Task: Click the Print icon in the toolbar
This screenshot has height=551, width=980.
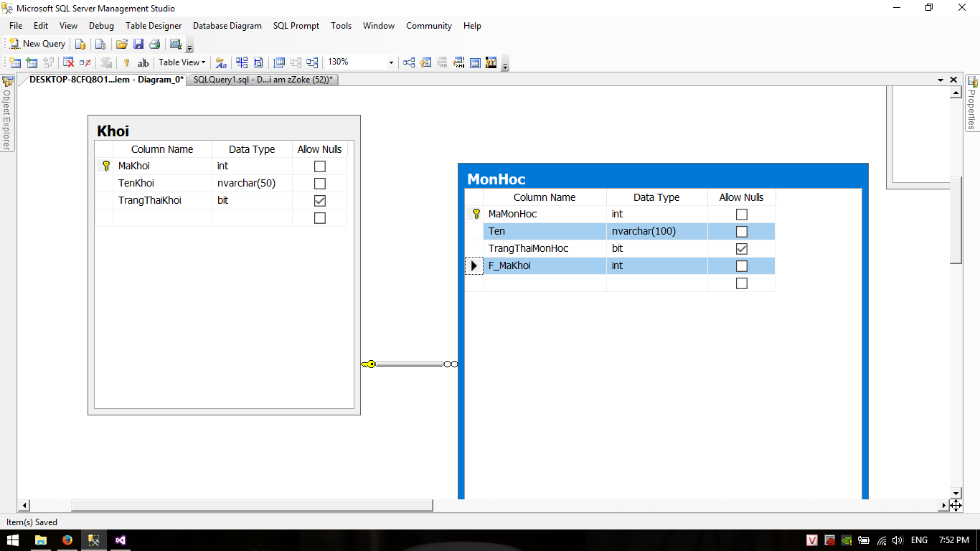Action: tap(154, 44)
